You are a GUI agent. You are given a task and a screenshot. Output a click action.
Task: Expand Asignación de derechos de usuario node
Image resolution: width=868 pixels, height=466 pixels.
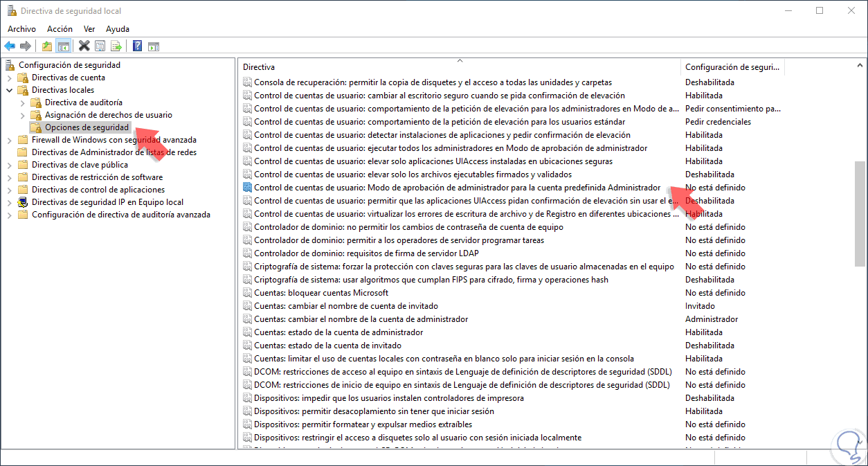(x=22, y=115)
